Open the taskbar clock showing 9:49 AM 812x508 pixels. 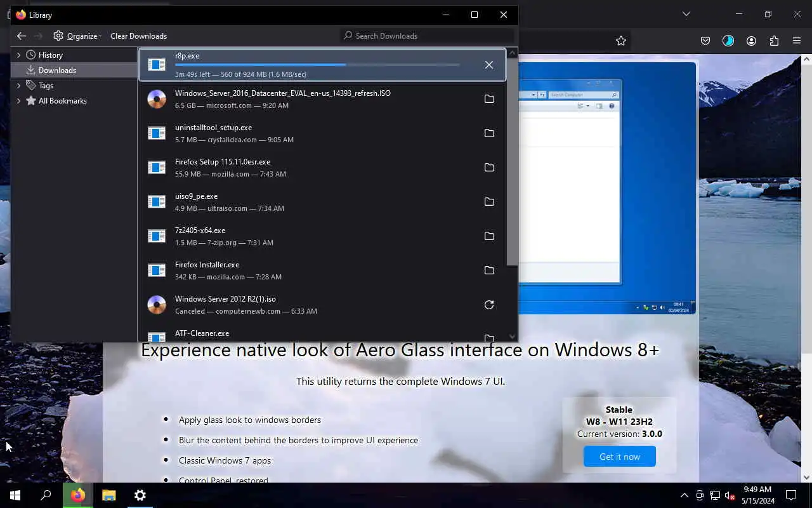click(x=757, y=495)
